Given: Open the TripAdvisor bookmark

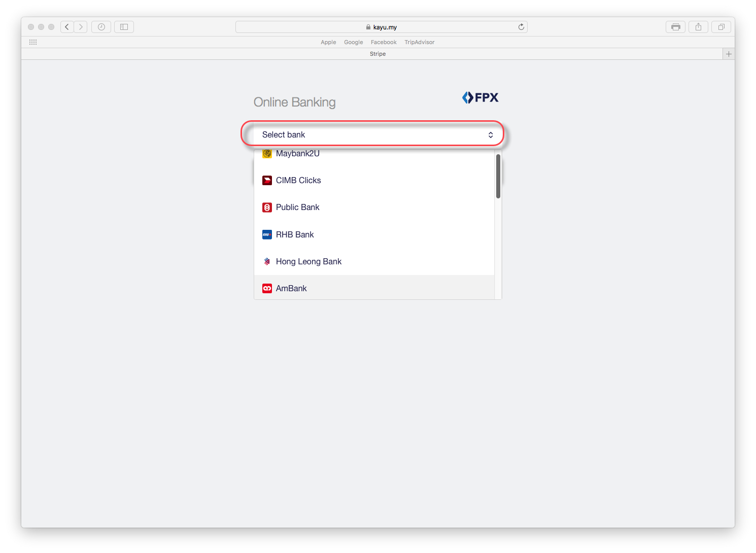Looking at the screenshot, I should (420, 42).
